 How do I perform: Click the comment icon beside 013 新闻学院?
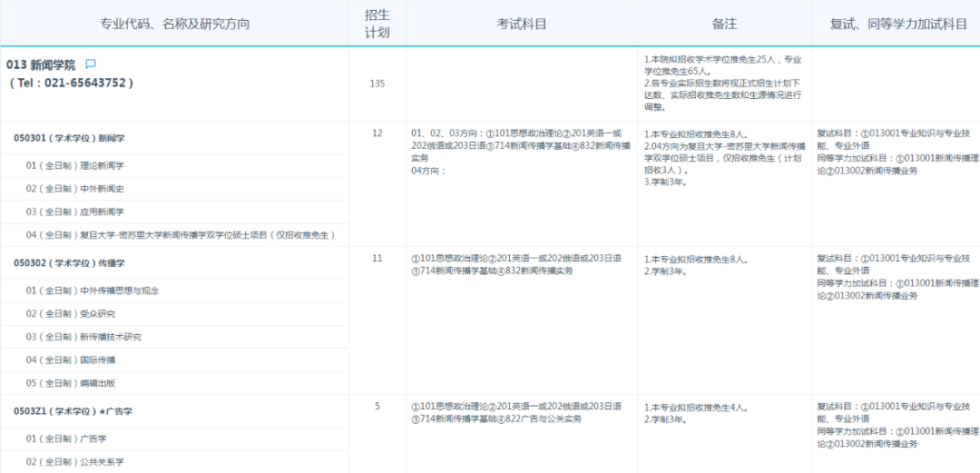(x=90, y=64)
